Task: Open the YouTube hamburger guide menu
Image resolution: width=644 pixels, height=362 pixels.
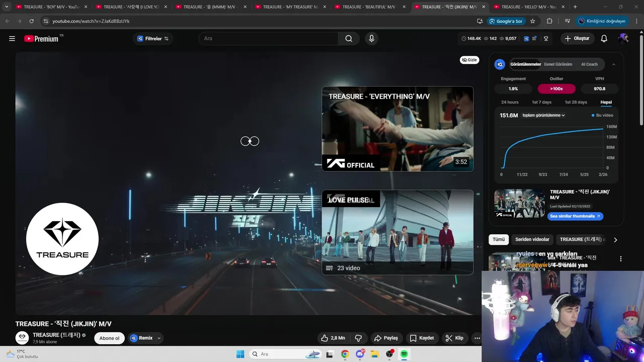Action: (x=12, y=39)
